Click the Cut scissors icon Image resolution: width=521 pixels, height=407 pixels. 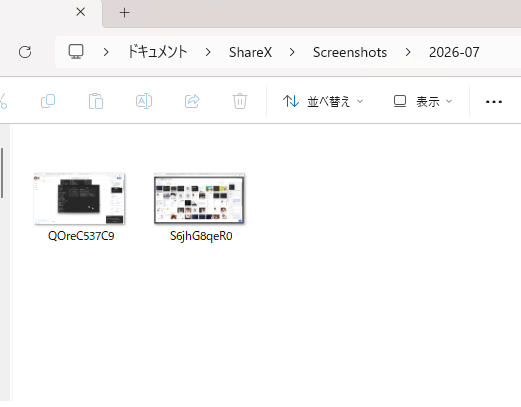tap(3, 101)
